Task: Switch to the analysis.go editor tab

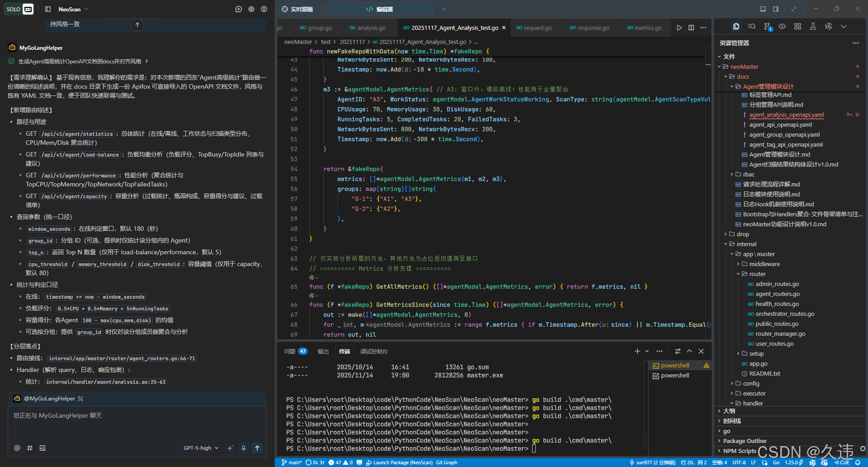Action: [x=371, y=28]
